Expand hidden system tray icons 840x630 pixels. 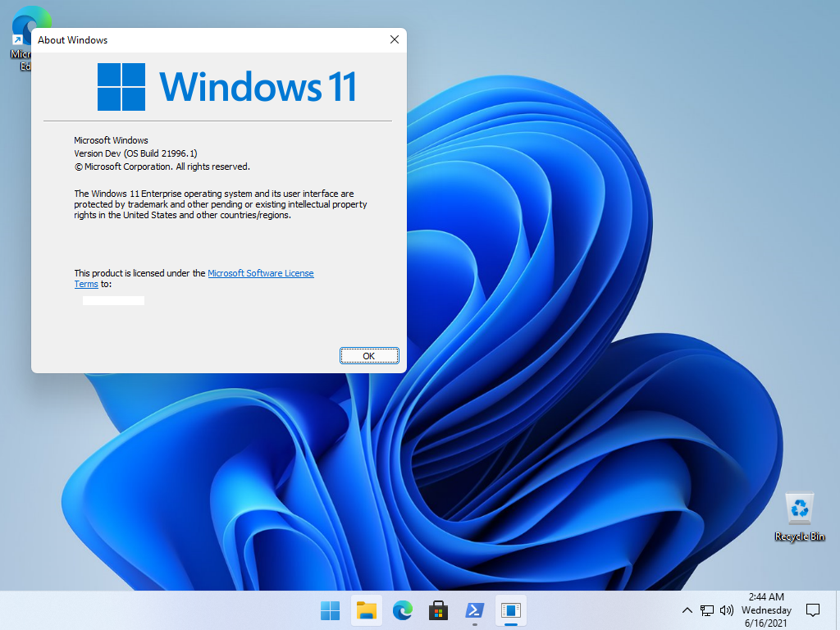(687, 610)
